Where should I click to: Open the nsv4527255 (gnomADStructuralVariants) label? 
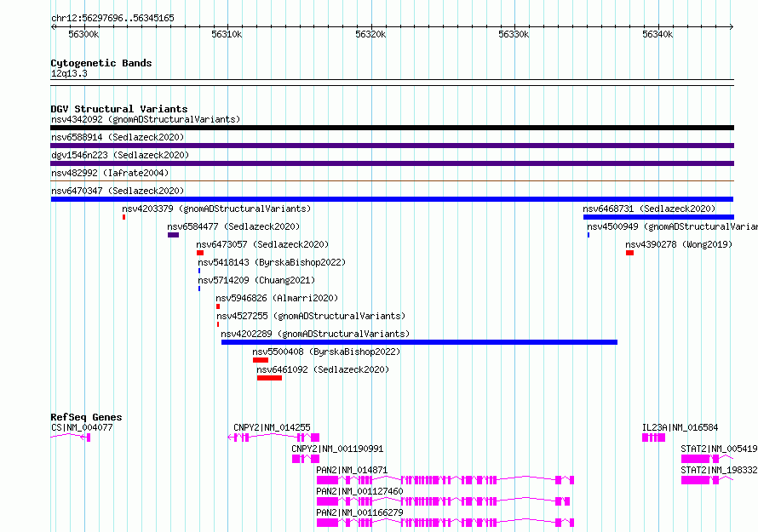pos(312,316)
